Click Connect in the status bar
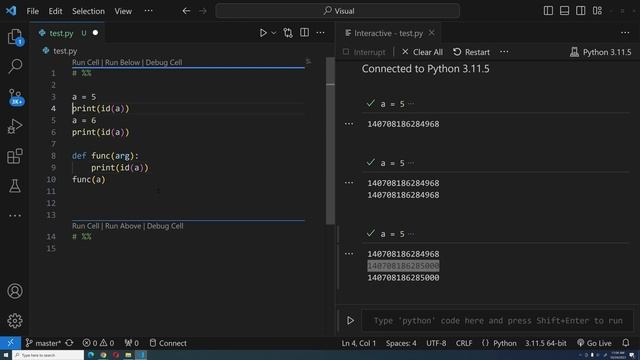 click(x=168, y=343)
